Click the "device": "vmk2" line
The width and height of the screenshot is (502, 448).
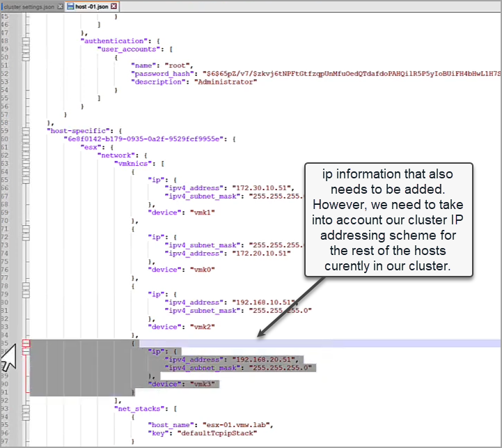tap(181, 327)
